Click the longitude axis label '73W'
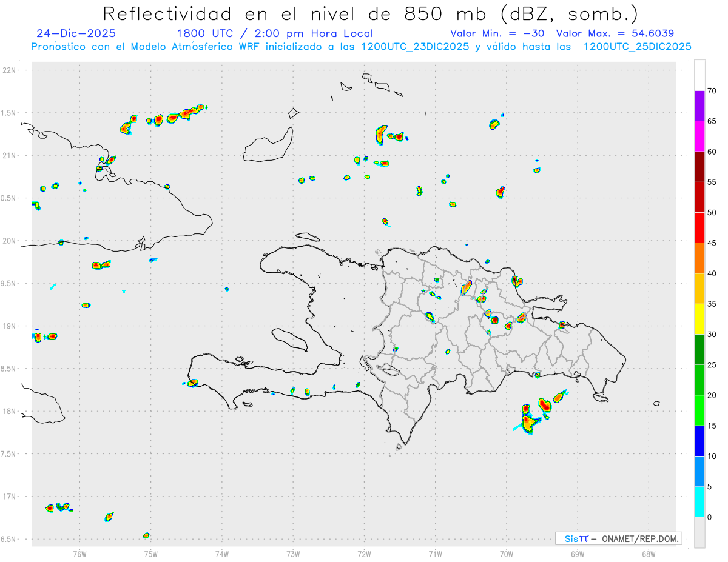The height and width of the screenshot is (562, 728). [x=293, y=554]
